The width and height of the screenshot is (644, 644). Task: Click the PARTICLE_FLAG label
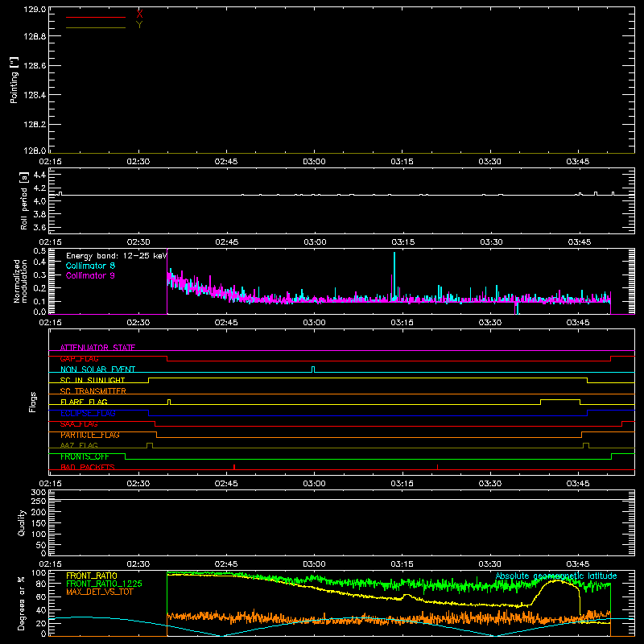point(90,435)
